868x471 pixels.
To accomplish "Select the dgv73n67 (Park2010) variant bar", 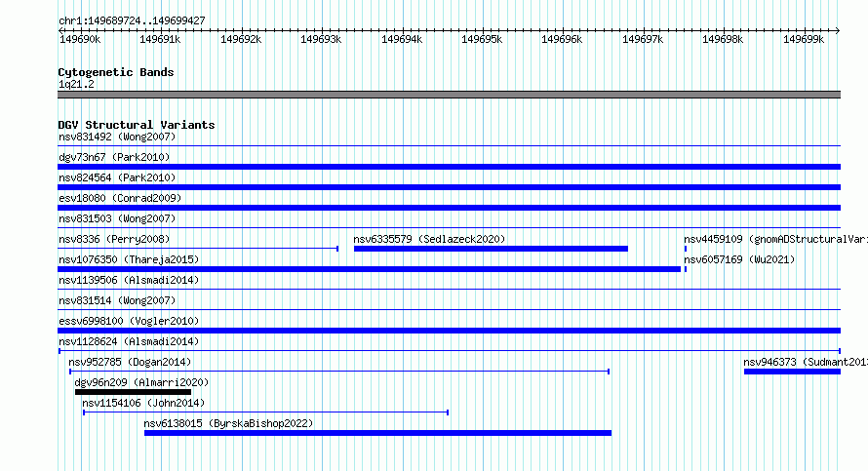I will tap(449, 167).
